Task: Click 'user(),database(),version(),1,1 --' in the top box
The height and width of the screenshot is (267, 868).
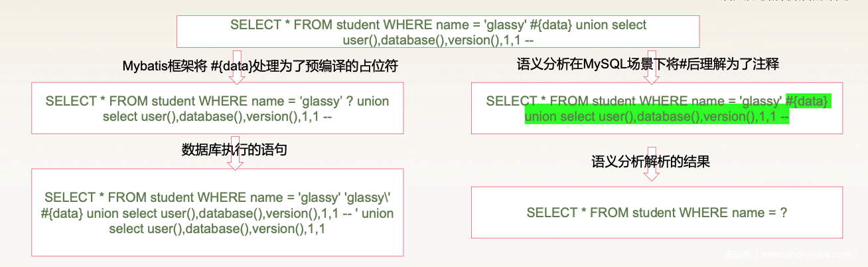Action: tap(438, 41)
